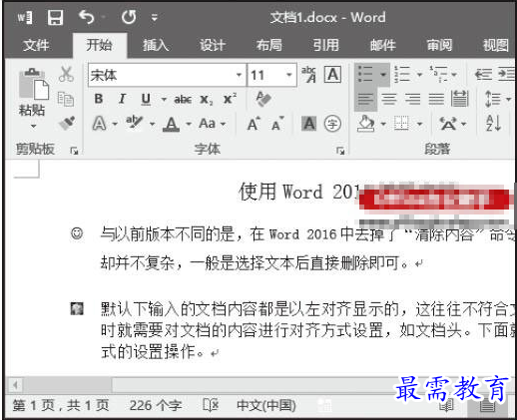
Task: Click the 粘贴 paste button
Action: point(33,92)
